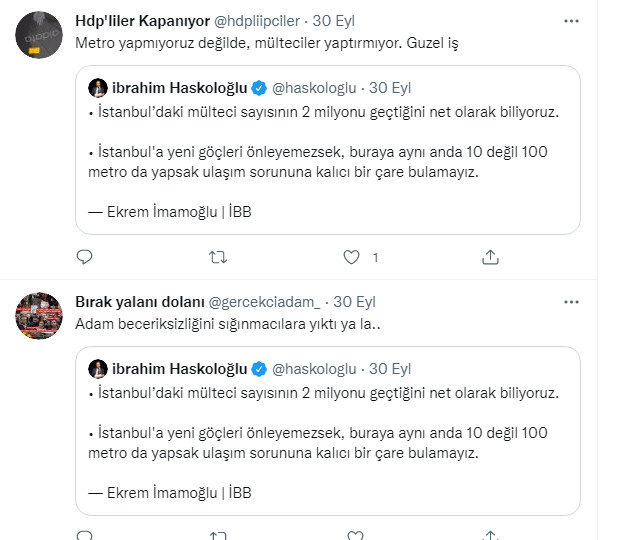The height and width of the screenshot is (540, 620).
Task: Open more options for Bırak yalanı dolanı tweet
Action: (x=569, y=301)
